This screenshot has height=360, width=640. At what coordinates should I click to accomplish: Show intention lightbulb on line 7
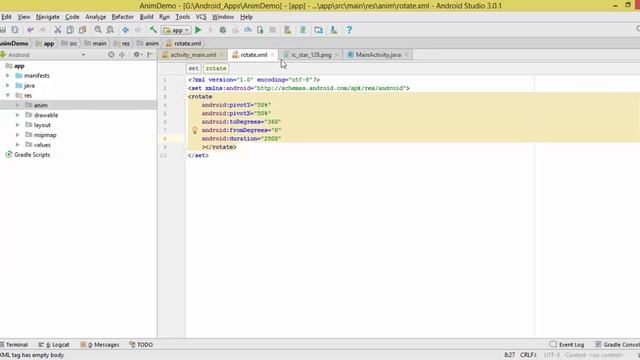pyautogui.click(x=195, y=130)
